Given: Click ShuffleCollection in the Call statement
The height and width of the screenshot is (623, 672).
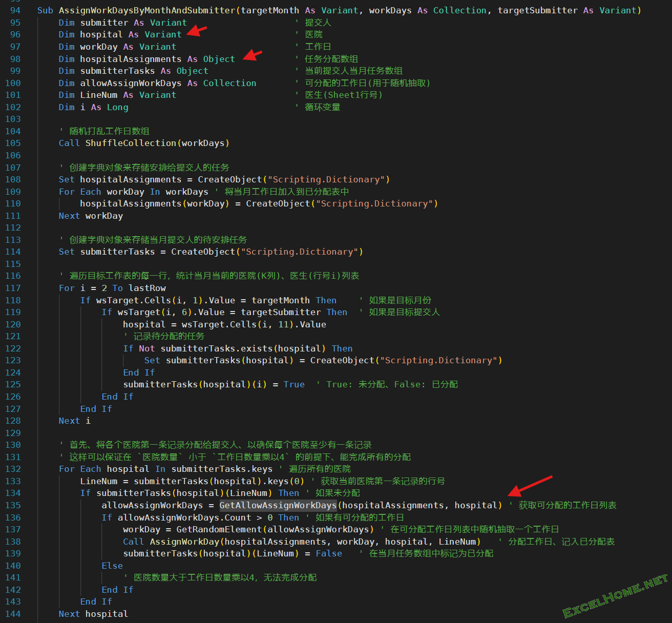Looking at the screenshot, I should click(x=131, y=143).
